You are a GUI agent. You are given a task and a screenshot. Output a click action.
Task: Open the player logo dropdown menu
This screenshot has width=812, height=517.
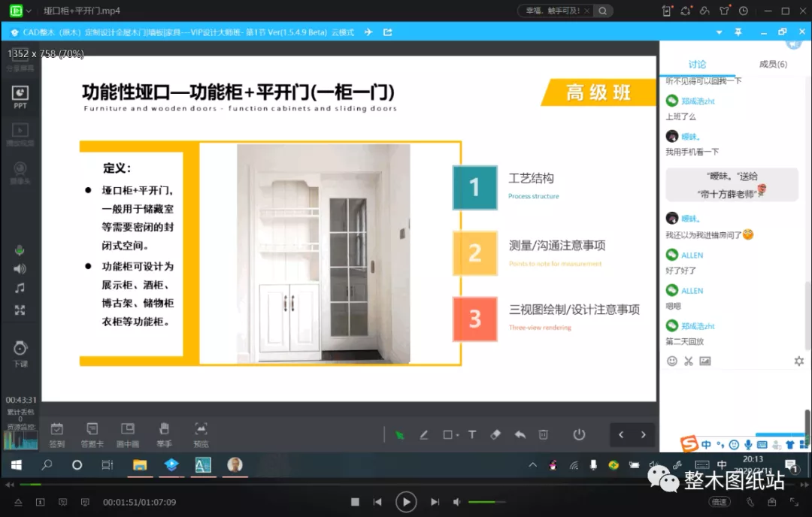point(20,11)
